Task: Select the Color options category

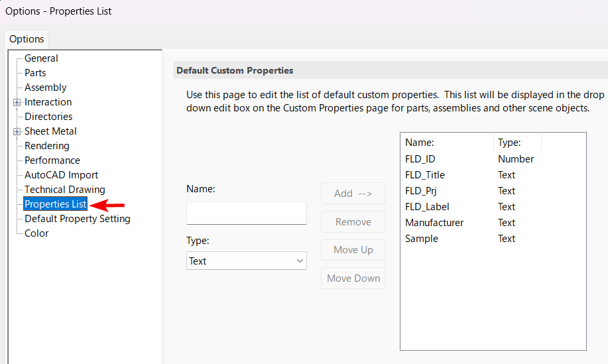Action: 36,233
